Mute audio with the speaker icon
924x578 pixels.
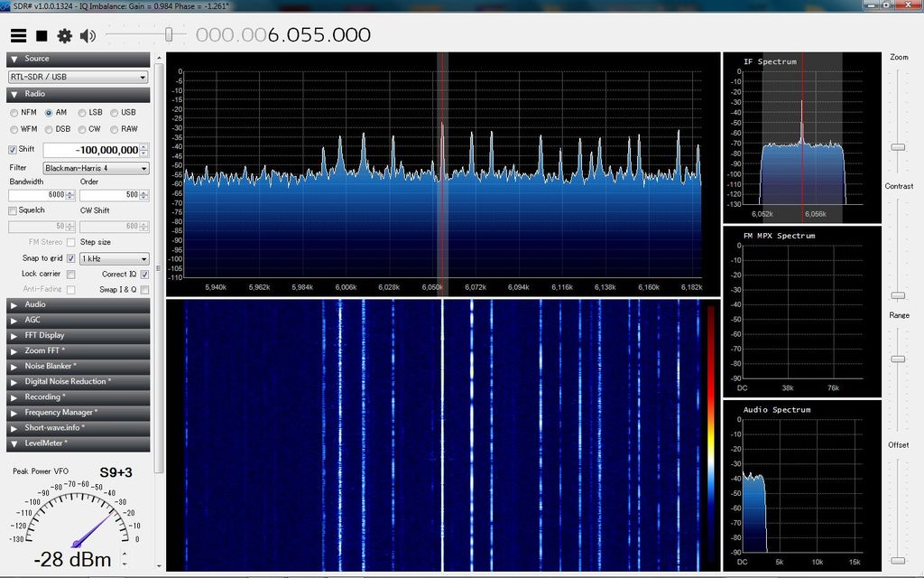pyautogui.click(x=88, y=36)
